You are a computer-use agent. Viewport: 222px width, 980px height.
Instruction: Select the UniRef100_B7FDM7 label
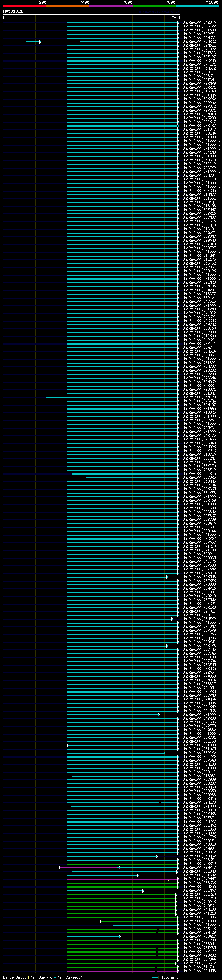click(199, 626)
